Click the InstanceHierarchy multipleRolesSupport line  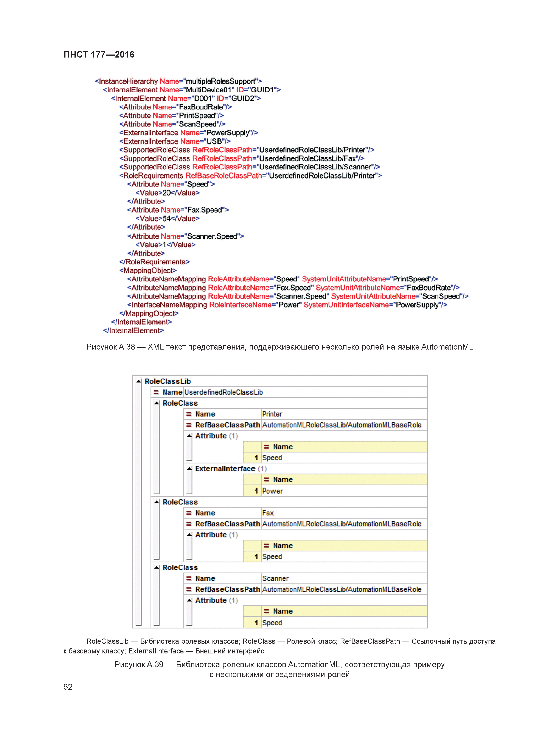click(178, 81)
